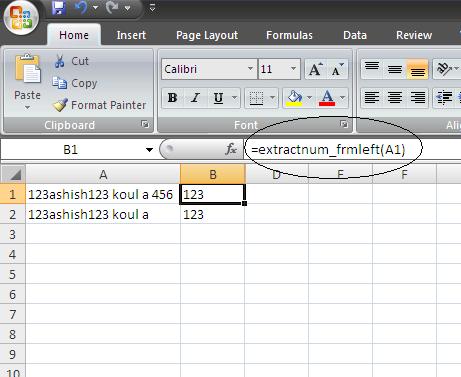
Task: Switch to the Data tab
Action: tap(355, 35)
